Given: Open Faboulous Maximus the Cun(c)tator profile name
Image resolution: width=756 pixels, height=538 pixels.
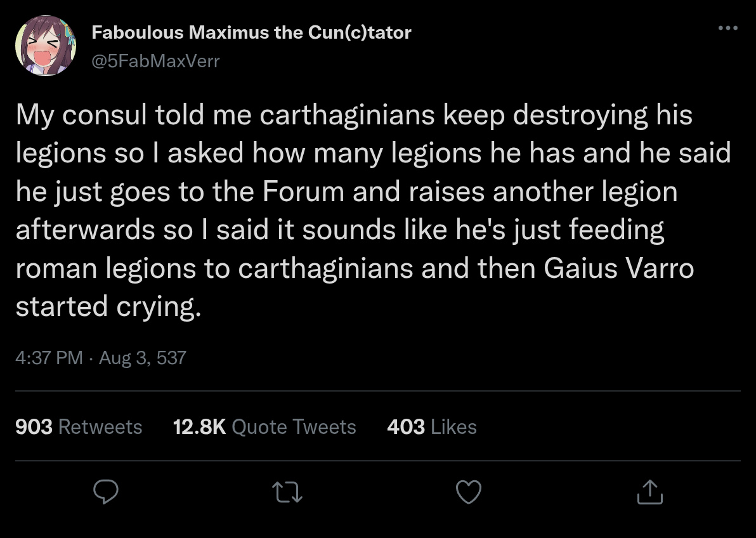Looking at the screenshot, I should click(251, 32).
